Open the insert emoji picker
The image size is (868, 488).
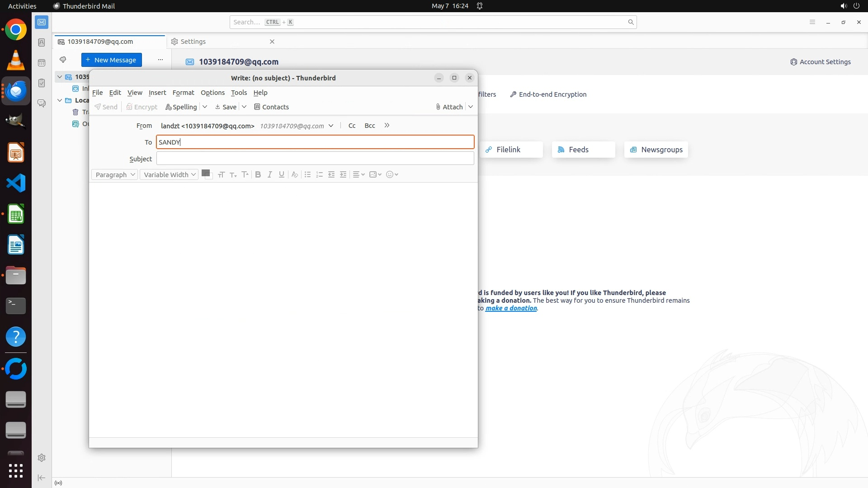392,175
